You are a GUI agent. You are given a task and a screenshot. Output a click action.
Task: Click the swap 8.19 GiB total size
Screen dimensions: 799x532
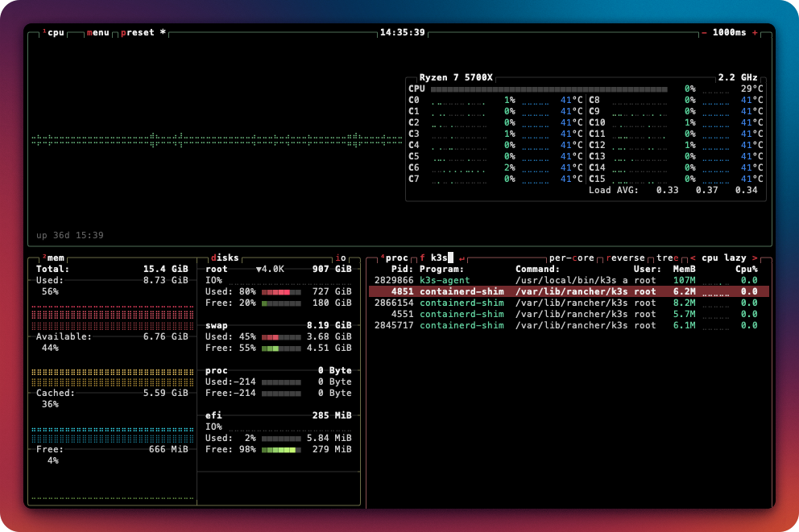(x=329, y=326)
